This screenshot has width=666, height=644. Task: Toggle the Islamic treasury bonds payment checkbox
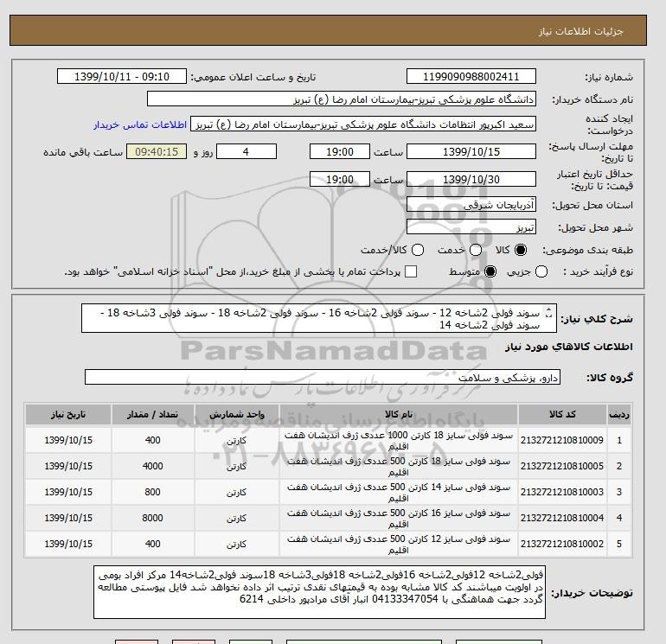pos(411,271)
